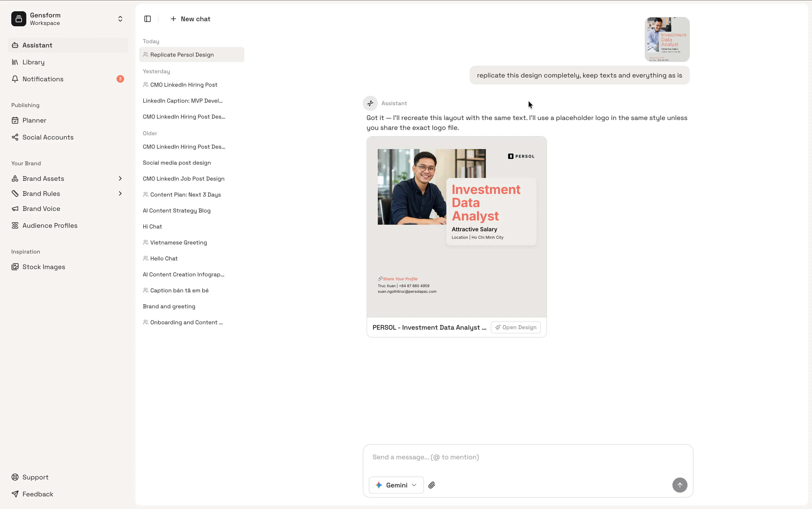Open the Assistant section
The image size is (812, 509).
tap(67, 45)
